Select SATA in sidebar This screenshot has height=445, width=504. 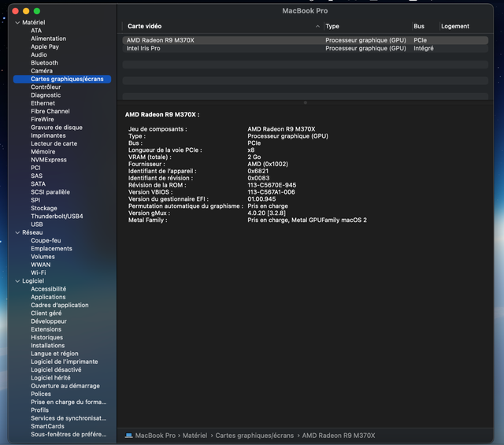(39, 184)
